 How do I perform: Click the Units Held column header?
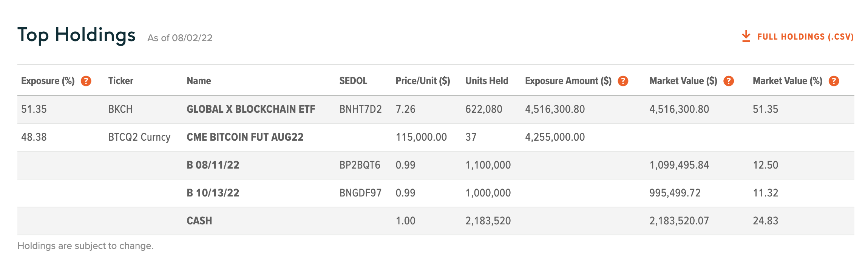487,81
